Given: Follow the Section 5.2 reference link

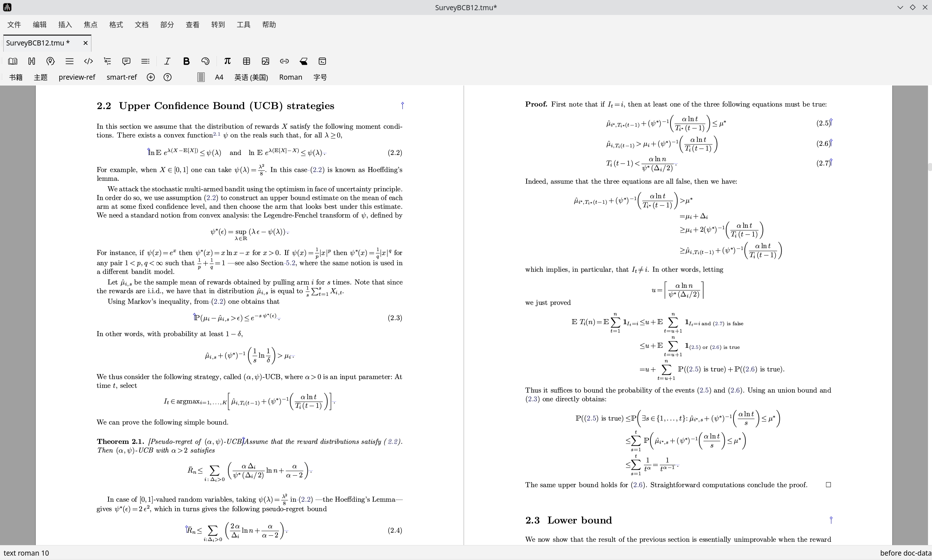Looking at the screenshot, I should 290,263.
